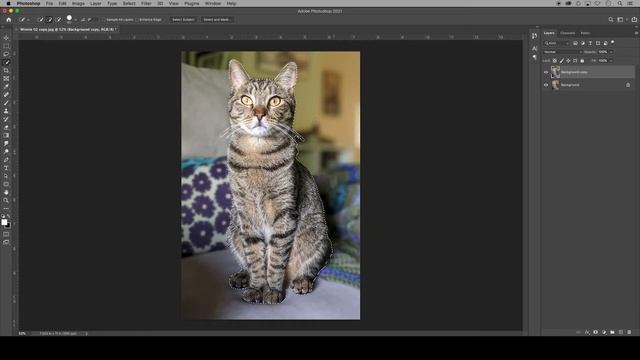Choose Add to Selection mode
This screenshot has width=640, height=360.
(49, 20)
